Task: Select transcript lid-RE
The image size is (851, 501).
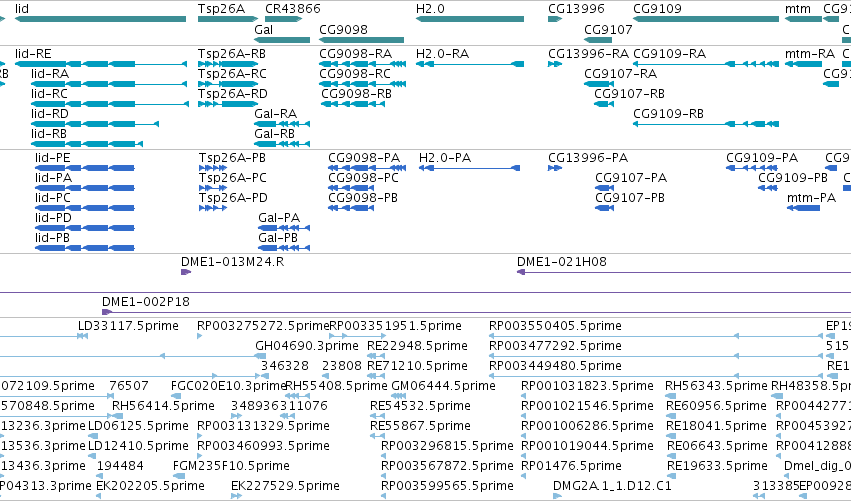Action: [100, 64]
